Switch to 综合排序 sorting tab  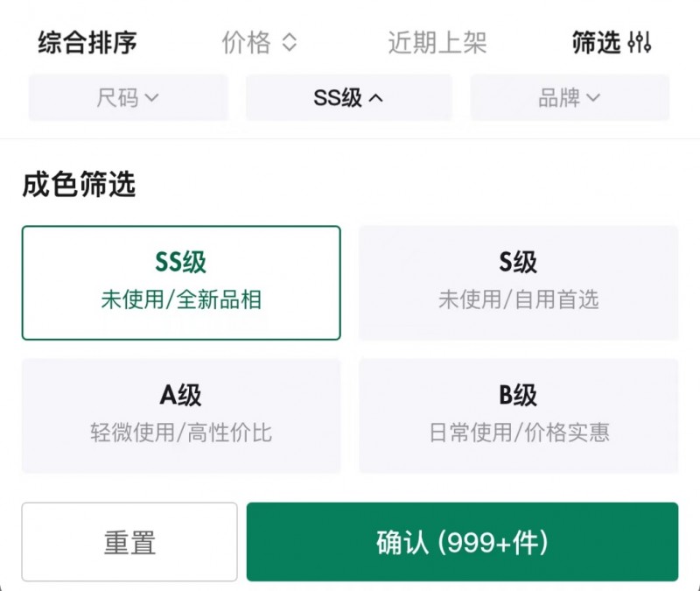(x=87, y=43)
